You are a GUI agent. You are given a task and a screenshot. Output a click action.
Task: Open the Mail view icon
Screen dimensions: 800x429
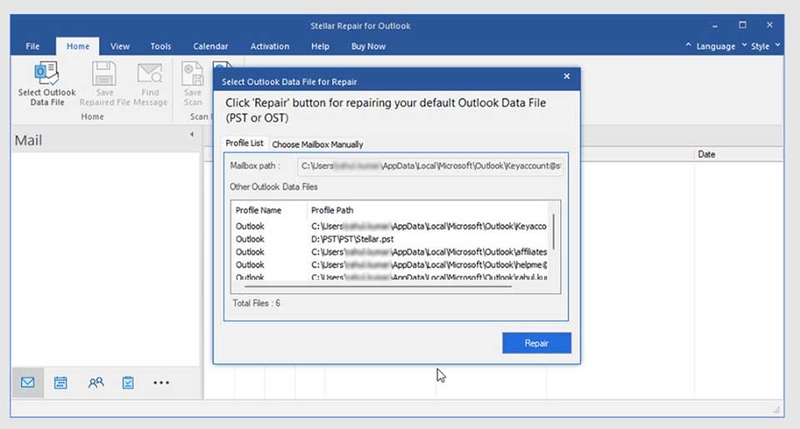tap(28, 382)
